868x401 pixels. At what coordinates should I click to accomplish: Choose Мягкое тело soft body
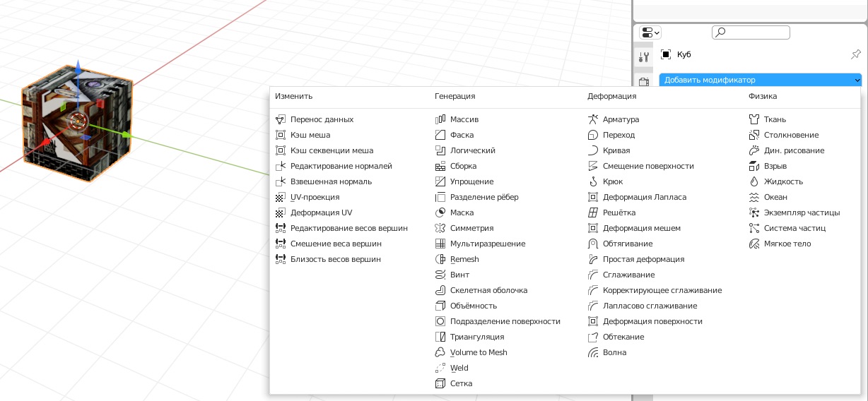pos(780,244)
